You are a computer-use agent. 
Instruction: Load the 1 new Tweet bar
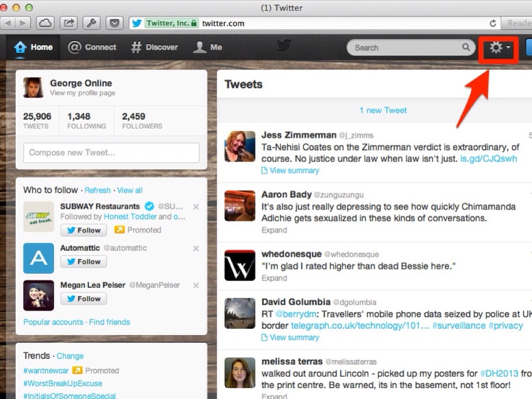[383, 110]
